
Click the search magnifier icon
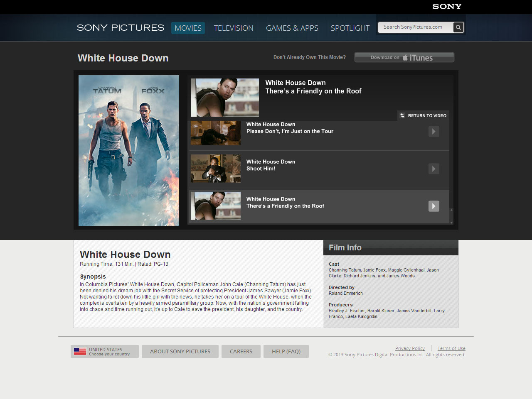click(x=458, y=27)
